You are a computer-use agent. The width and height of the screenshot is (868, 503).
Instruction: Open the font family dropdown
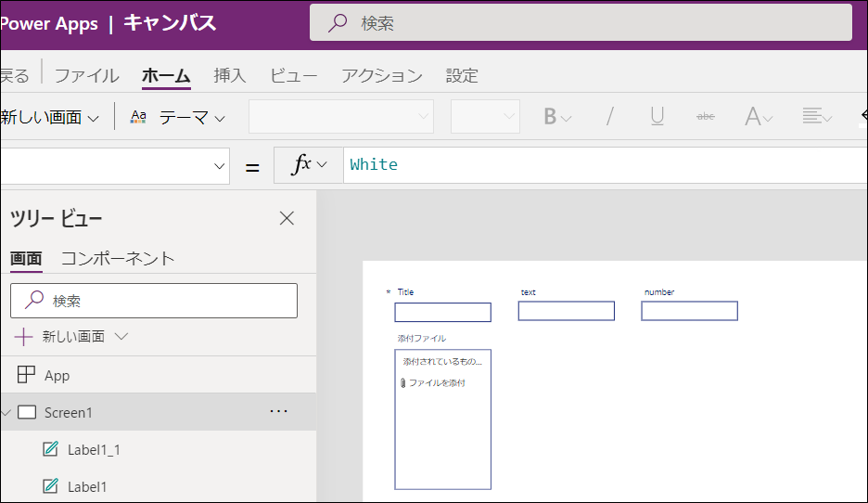click(x=341, y=116)
